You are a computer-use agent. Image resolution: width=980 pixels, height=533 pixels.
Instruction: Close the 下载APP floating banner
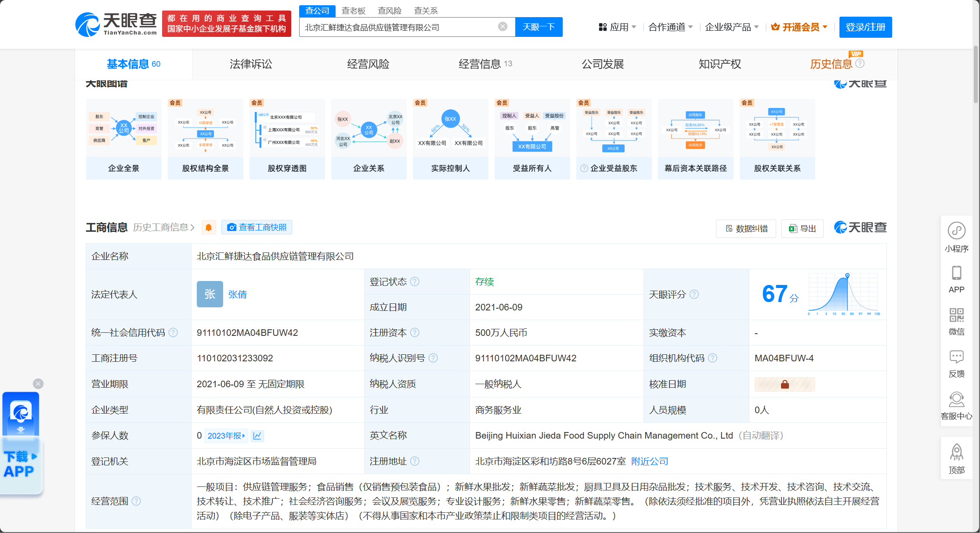pyautogui.click(x=38, y=384)
